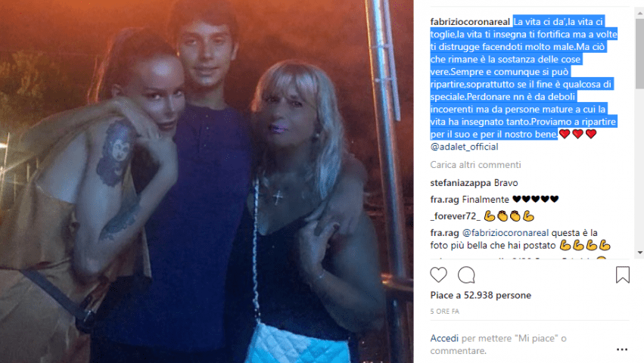Open the @adalet_official mention

(464, 147)
